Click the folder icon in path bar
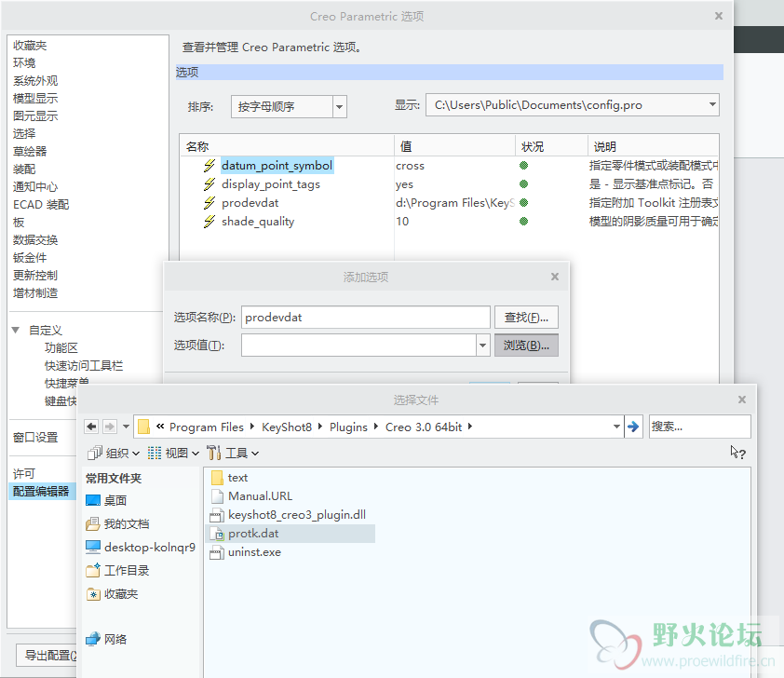The width and height of the screenshot is (784, 678). (144, 427)
